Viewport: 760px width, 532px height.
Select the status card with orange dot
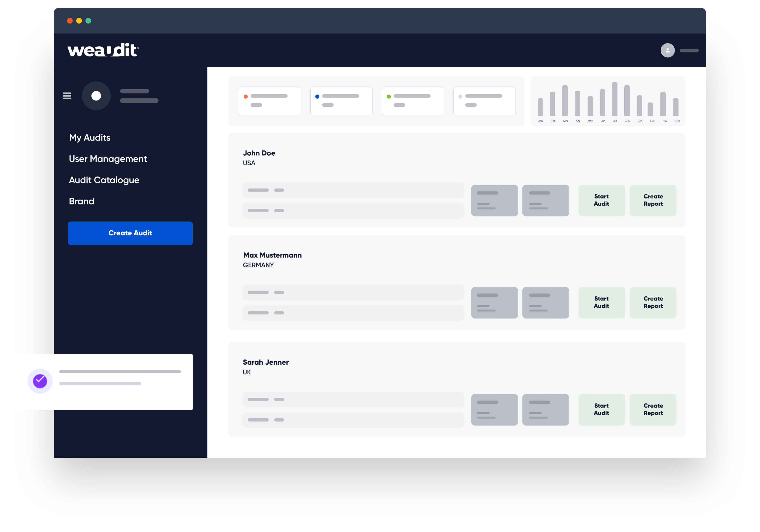pyautogui.click(x=270, y=101)
